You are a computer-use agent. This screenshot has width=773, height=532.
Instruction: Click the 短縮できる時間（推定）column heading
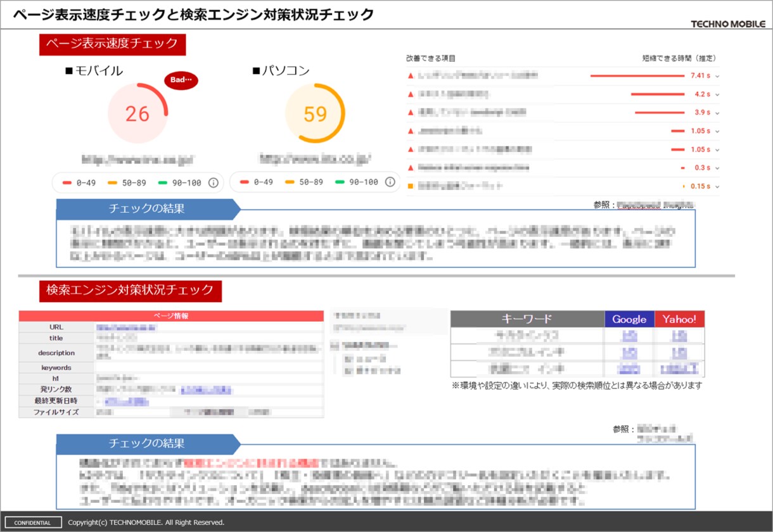[679, 58]
